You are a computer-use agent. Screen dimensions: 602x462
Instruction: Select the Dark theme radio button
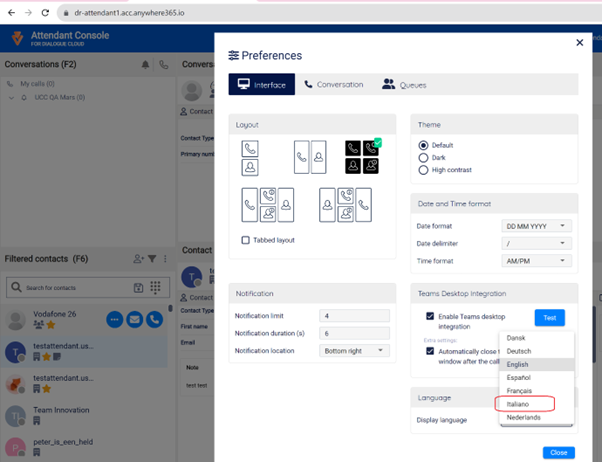click(x=424, y=158)
